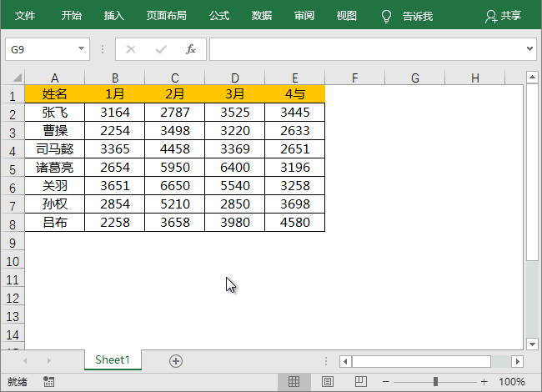542x392 pixels.
Task: Click the 共享 share button
Action: (504, 16)
